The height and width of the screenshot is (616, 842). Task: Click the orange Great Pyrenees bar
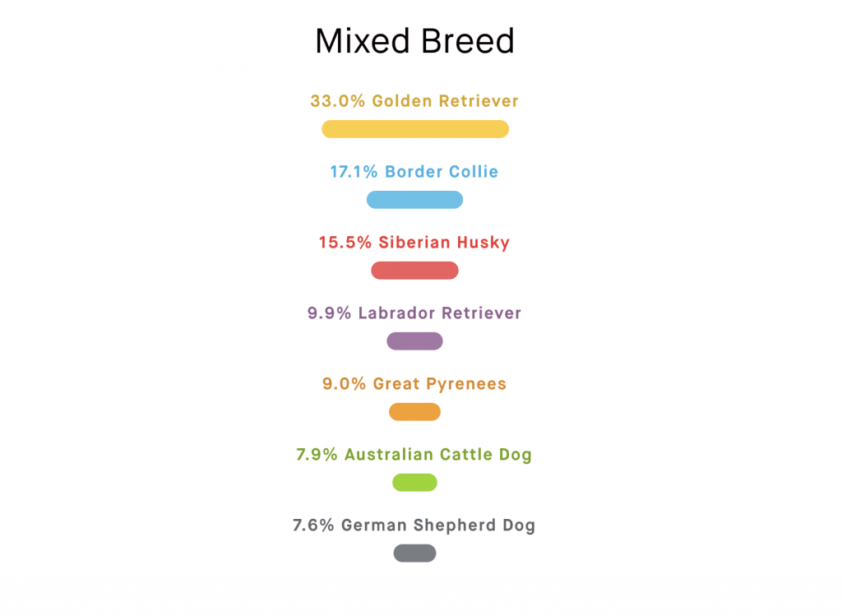click(414, 412)
